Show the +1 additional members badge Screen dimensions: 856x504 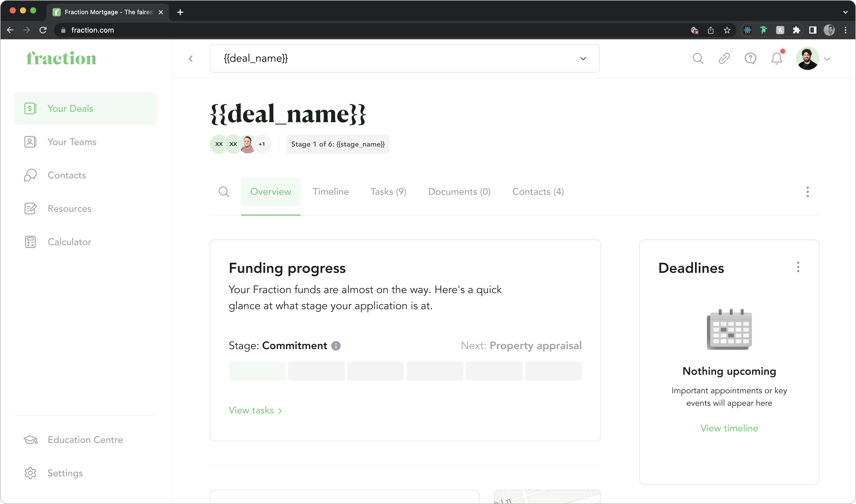coord(262,144)
